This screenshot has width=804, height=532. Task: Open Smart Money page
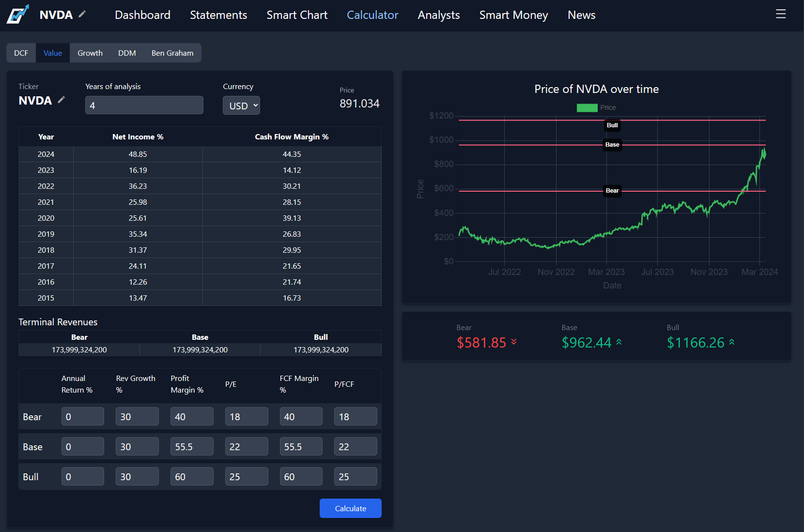tap(513, 15)
